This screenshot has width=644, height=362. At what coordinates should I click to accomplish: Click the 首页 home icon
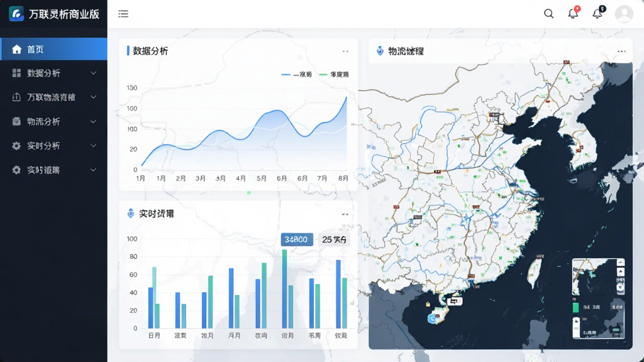click(x=16, y=49)
